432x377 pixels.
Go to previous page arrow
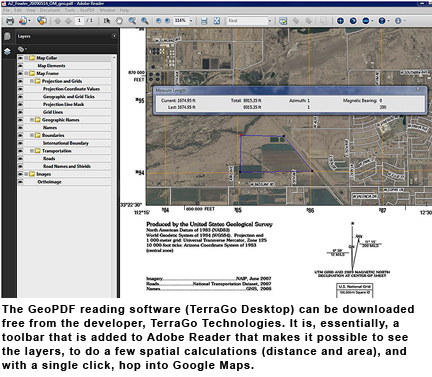57,21
